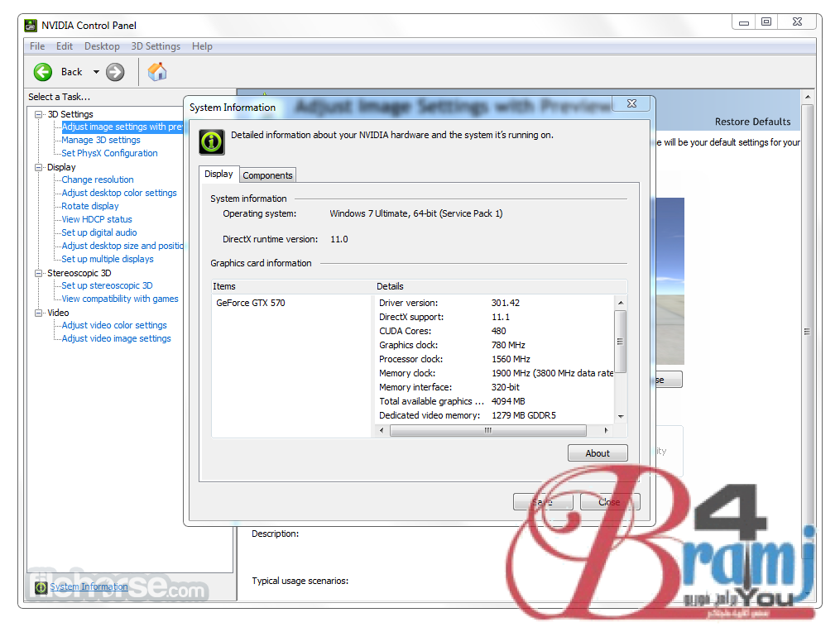Open the Edit menu
The image size is (840, 627).
65,46
